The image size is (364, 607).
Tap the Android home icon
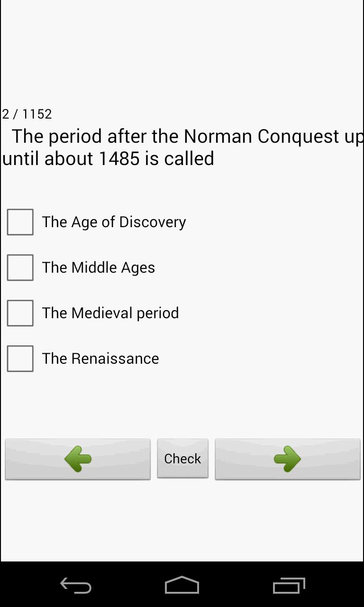tap(182, 585)
